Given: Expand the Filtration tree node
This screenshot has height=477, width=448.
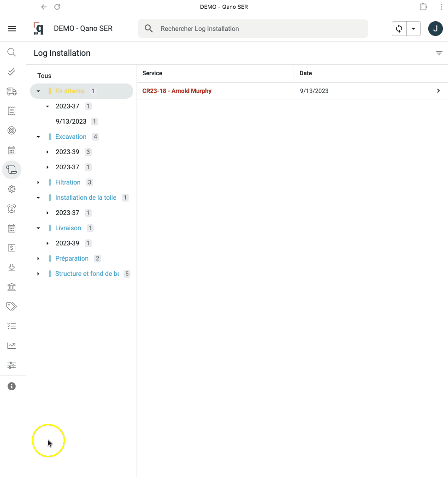Looking at the screenshot, I should tap(38, 183).
